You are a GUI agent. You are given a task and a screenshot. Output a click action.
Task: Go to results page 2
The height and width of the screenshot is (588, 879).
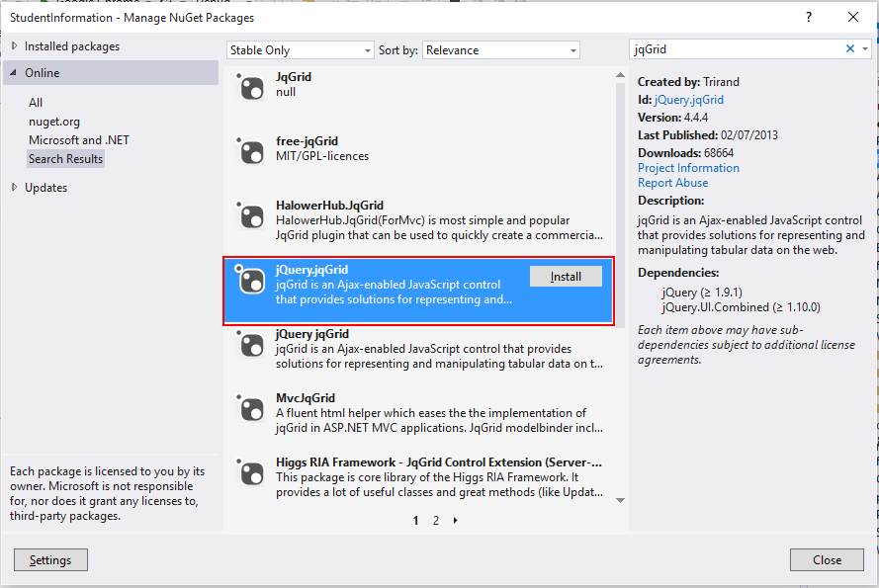436,521
